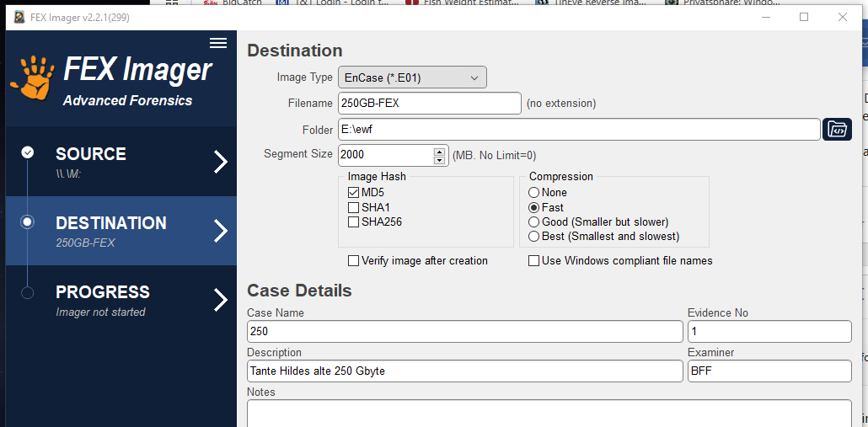Select None compression
The height and width of the screenshot is (427, 868).
pyautogui.click(x=533, y=193)
